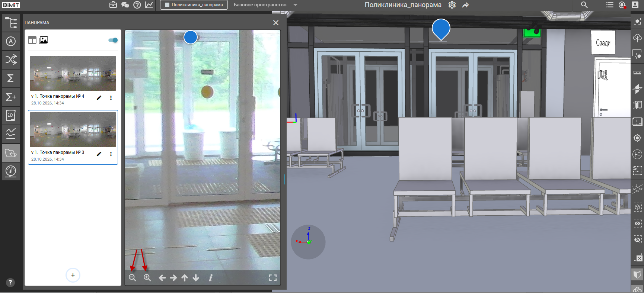Image resolution: width=644 pixels, height=293 pixels.
Task: Open options menu for Точка панорамы № 3
Action: (111, 154)
